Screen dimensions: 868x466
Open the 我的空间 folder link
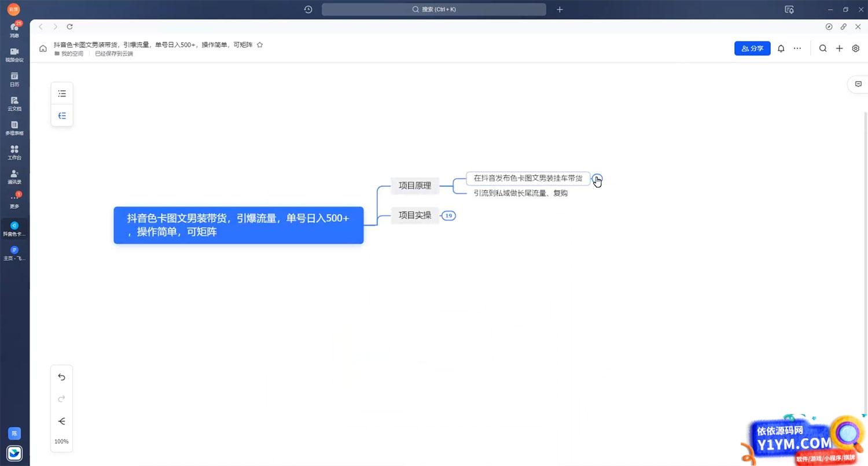click(69, 54)
